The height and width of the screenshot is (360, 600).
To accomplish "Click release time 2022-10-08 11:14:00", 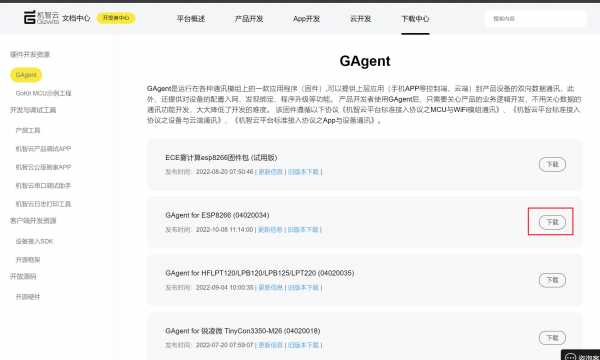I will pos(225,230).
